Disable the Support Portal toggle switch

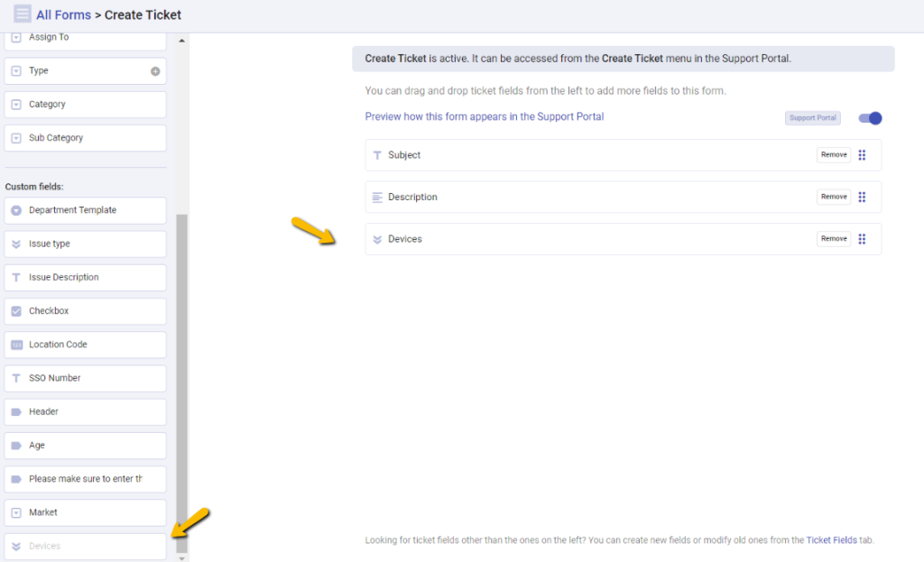tap(868, 118)
